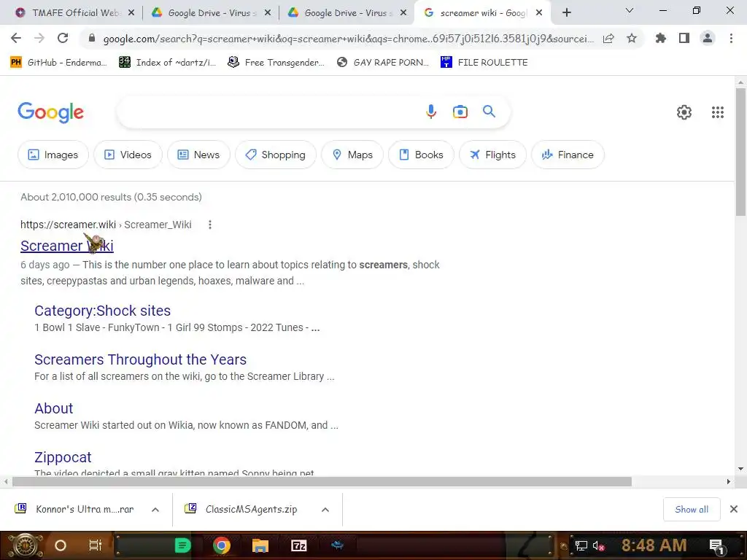The width and height of the screenshot is (747, 560).
Task: Filter results by Images
Action: pos(53,155)
